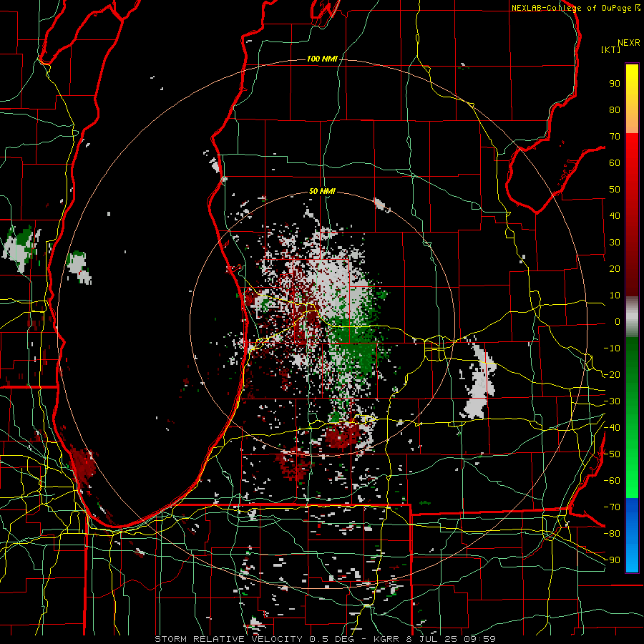644x644 pixels.
Task: Click the "[KT]" units label
Action: coord(610,49)
